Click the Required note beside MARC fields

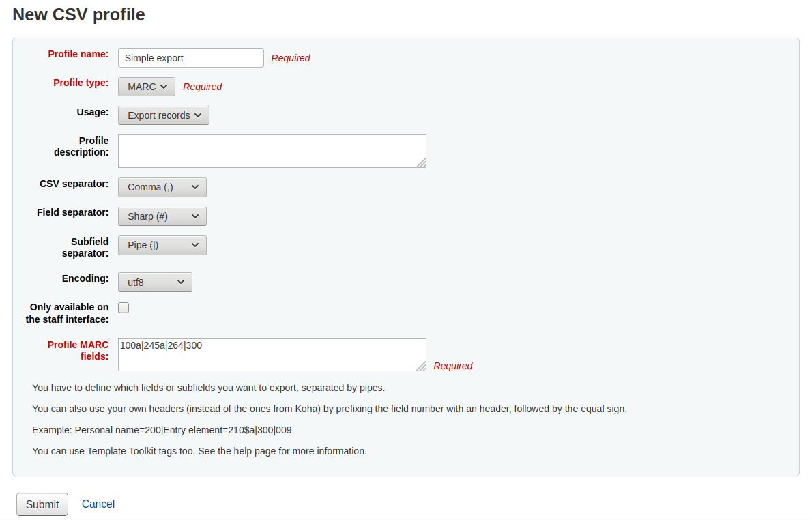(453, 366)
